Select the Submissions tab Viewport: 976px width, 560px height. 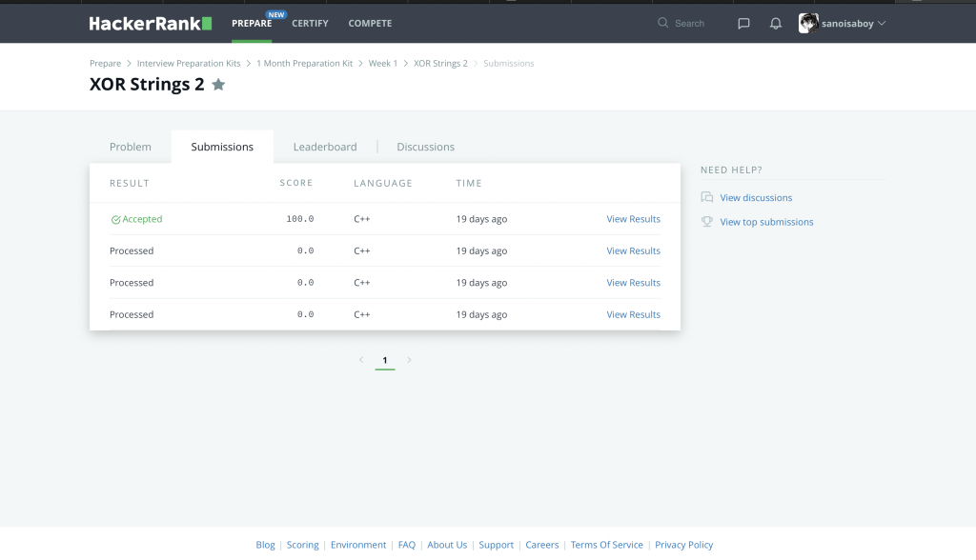222,147
